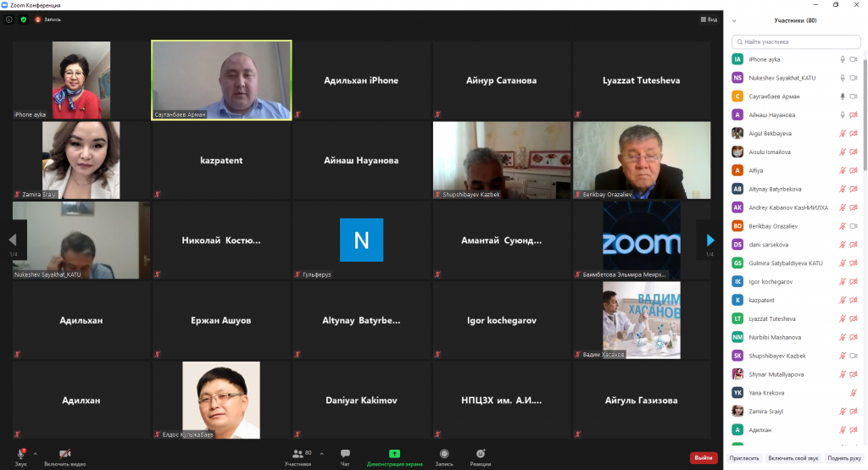
Task: Toggle microphone with the Звук button
Action: pyautogui.click(x=20, y=456)
